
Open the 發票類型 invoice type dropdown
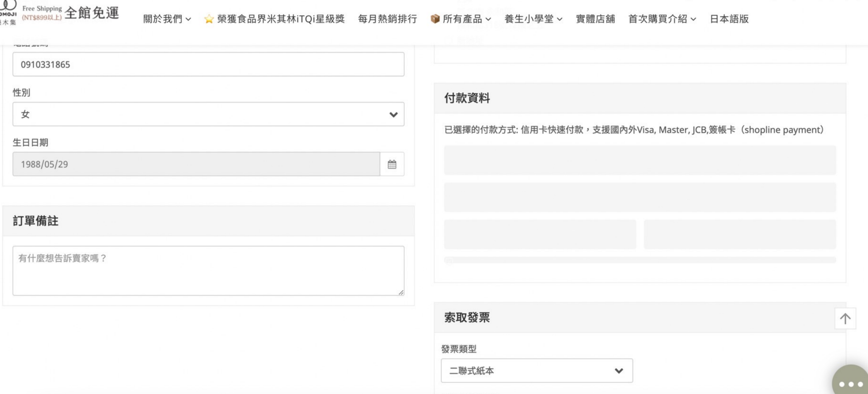[x=537, y=370]
